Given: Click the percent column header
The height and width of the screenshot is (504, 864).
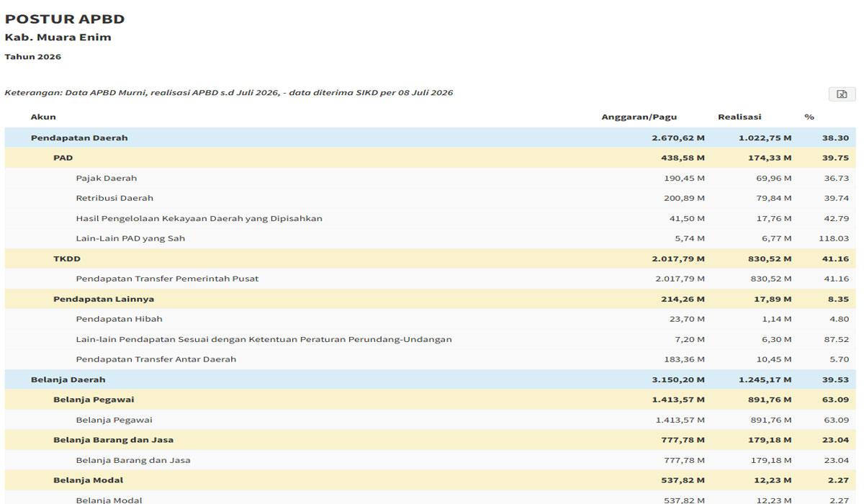Looking at the screenshot, I should (x=809, y=117).
